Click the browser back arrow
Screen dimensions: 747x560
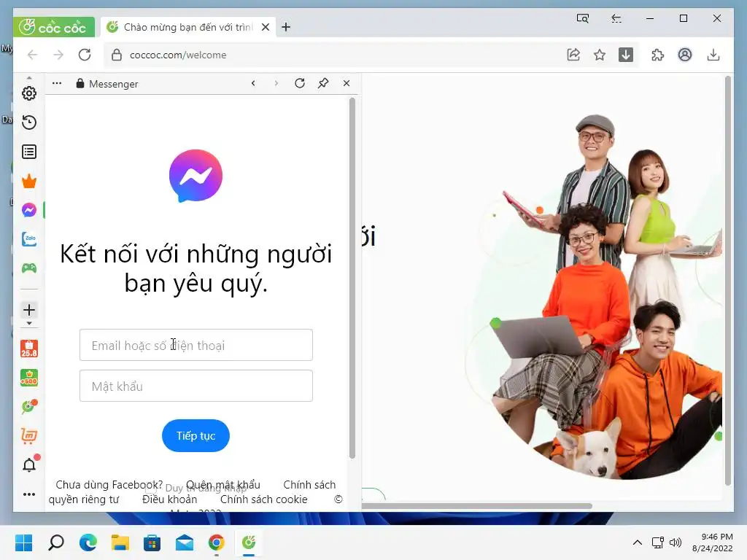(x=32, y=55)
